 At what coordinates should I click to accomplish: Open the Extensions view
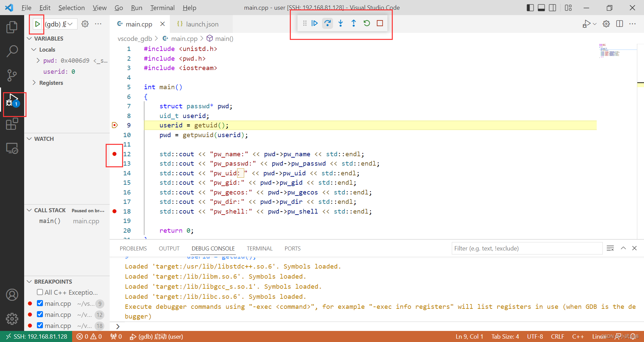tap(12, 124)
